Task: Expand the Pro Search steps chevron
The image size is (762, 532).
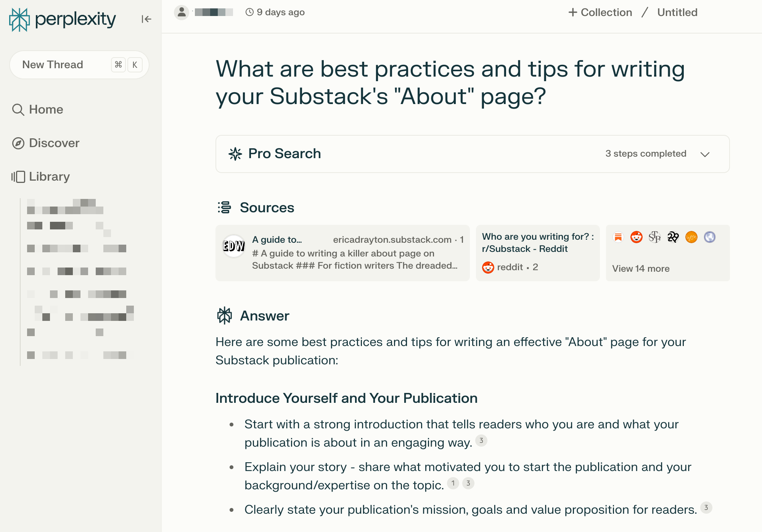Action: tap(705, 154)
